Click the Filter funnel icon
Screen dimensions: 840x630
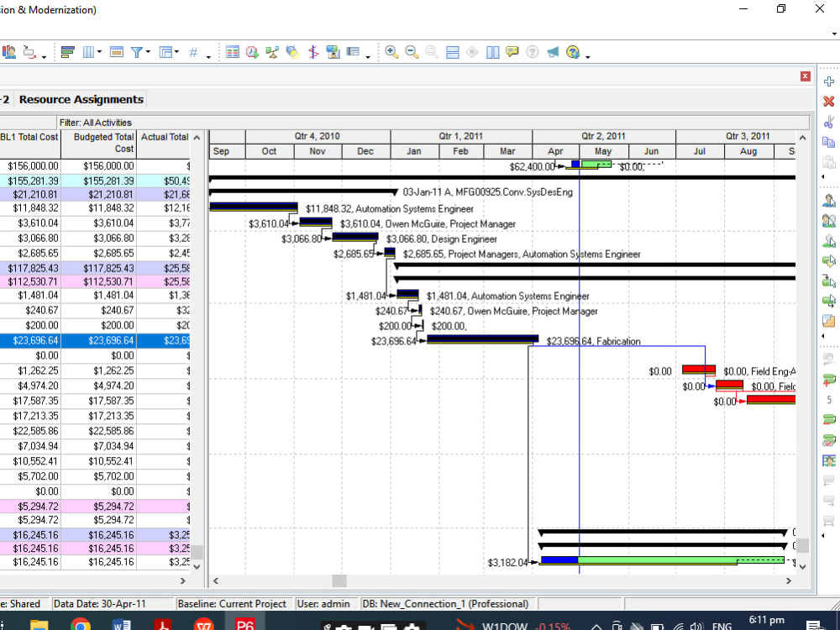[137, 52]
